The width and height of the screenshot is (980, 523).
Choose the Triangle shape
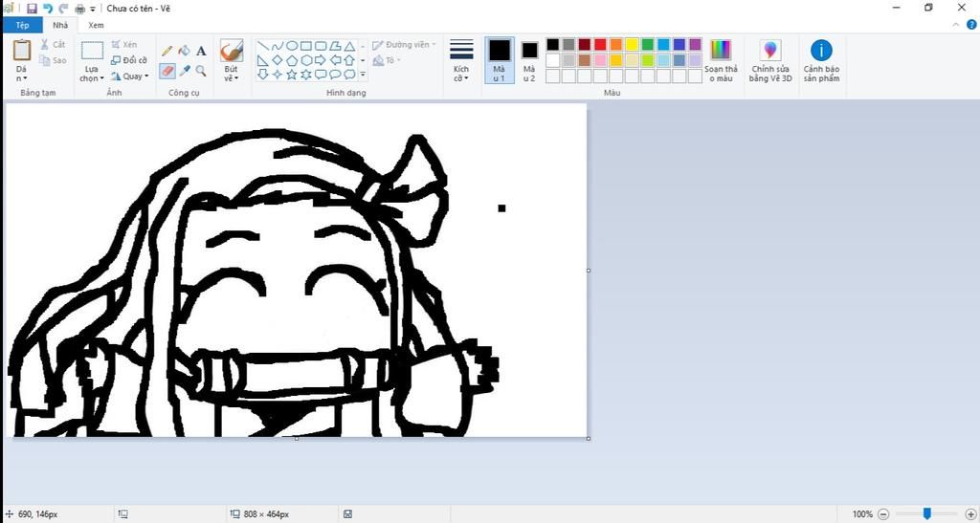click(349, 46)
